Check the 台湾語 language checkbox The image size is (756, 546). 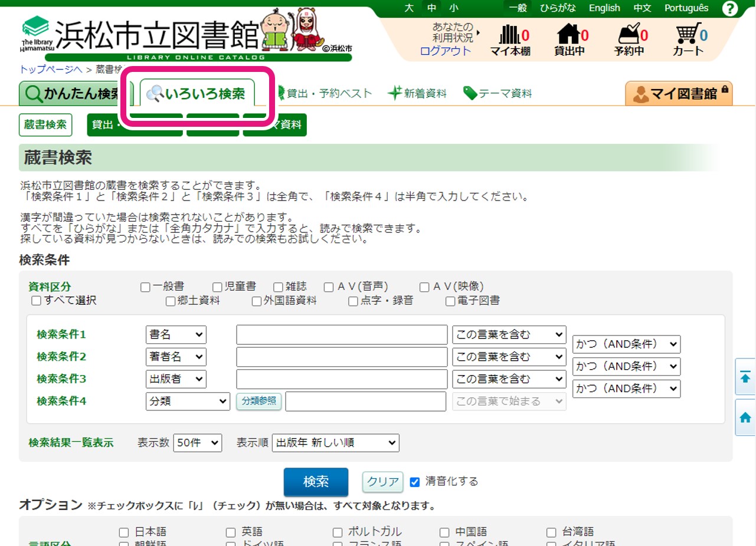pos(551,532)
